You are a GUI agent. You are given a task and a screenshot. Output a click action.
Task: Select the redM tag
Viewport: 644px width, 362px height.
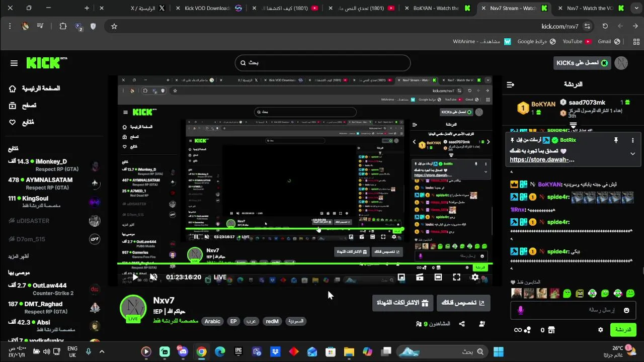272,321
